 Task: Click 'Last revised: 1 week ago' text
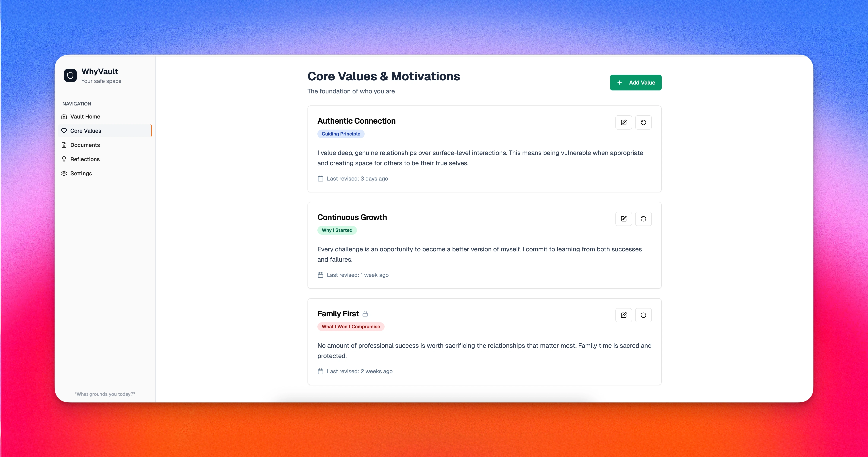(358, 275)
